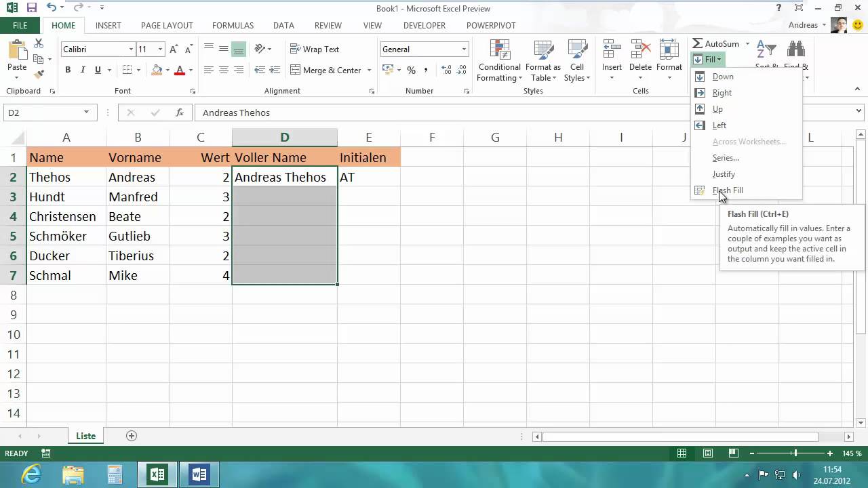Click the zoom slider in status bar
The height and width of the screenshot is (488, 868).
[x=795, y=453]
